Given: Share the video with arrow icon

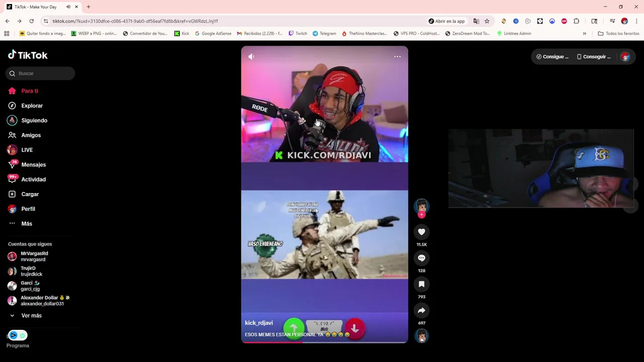Looking at the screenshot, I should coord(422,310).
